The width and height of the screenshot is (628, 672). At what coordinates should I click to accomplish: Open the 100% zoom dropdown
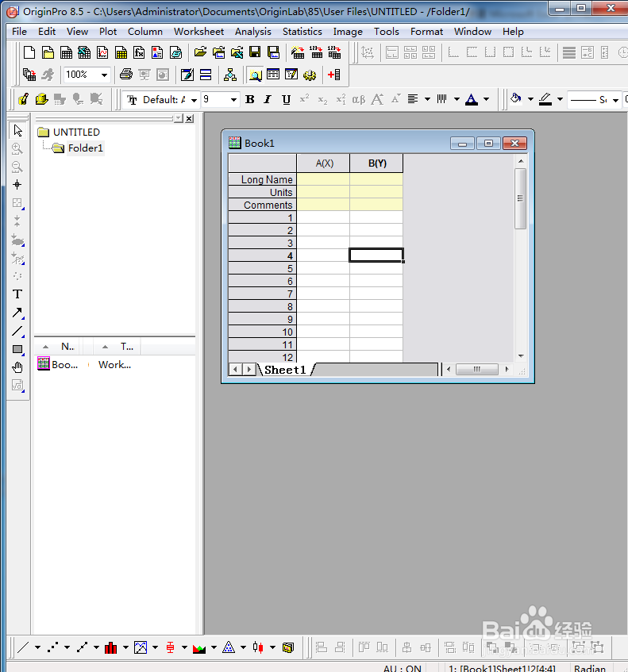[104, 75]
